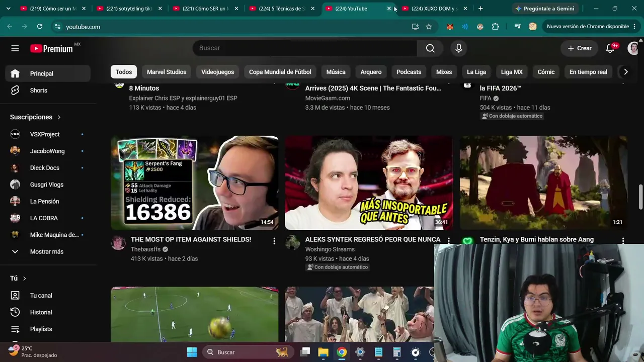
Task: Go to Principal in the sidebar
Action: [x=48, y=73]
